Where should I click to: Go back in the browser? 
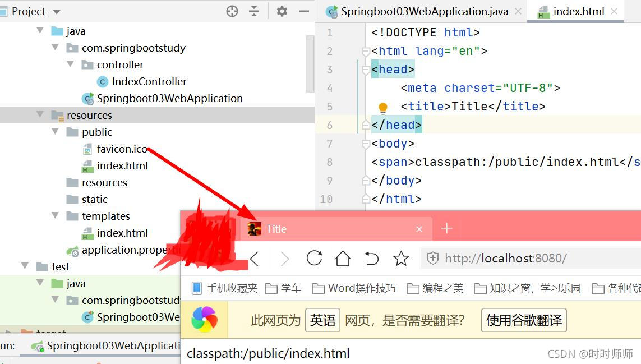coord(254,259)
